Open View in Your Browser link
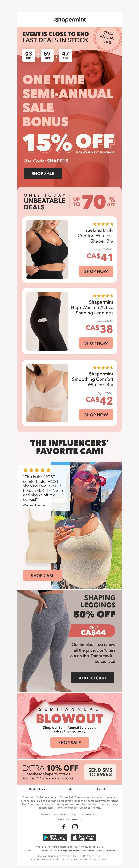 69,819
